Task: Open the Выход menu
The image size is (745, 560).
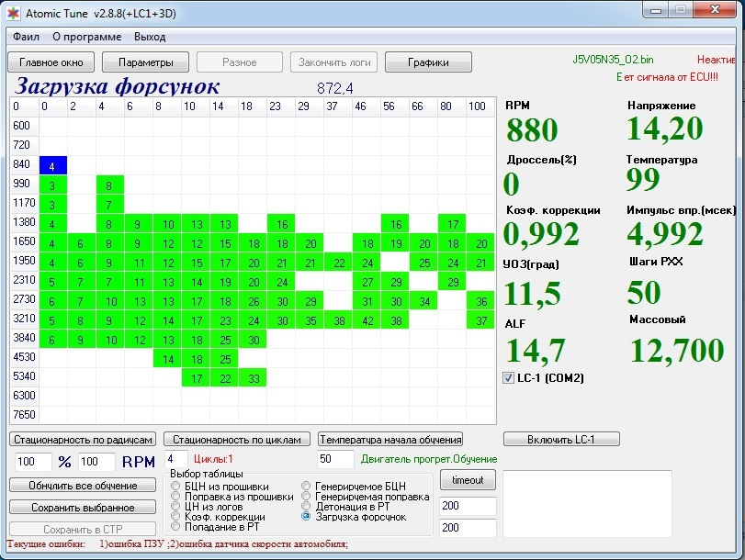Action: point(150,37)
